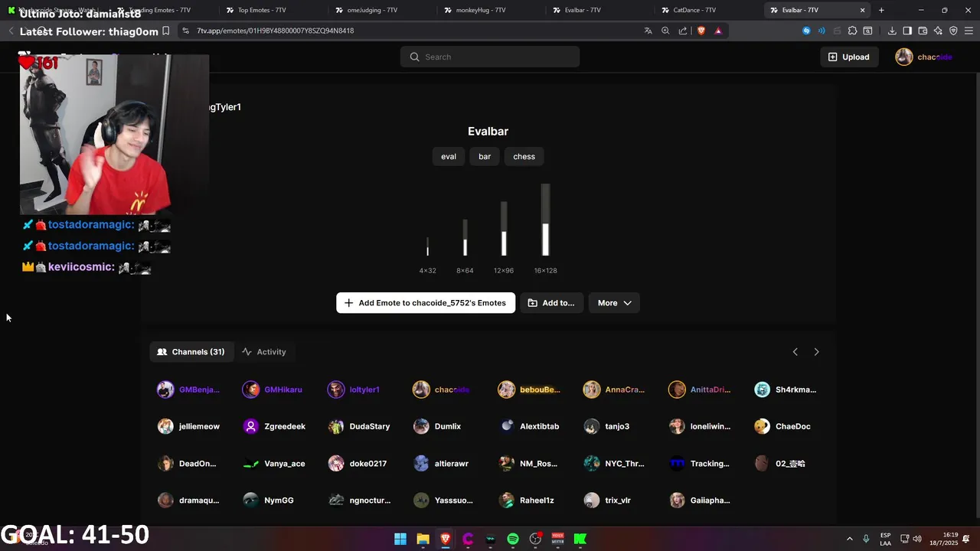Click the bookmark icon in address bar
Viewport: 980px width, 551px height.
click(x=165, y=31)
